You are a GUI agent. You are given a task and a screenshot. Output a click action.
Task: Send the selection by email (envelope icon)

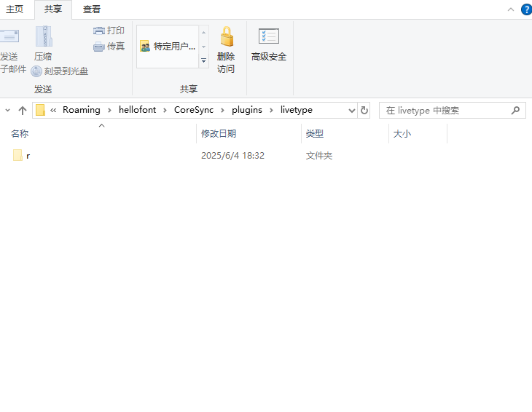click(x=9, y=36)
